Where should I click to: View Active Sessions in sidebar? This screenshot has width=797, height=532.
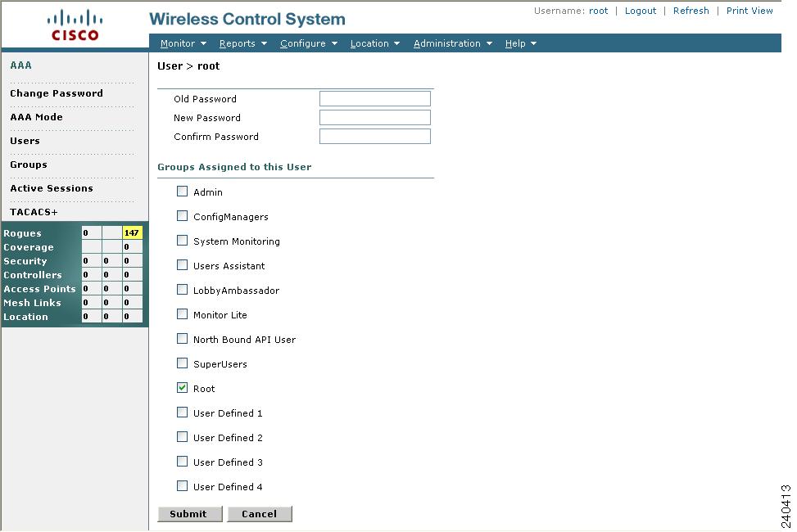point(52,188)
